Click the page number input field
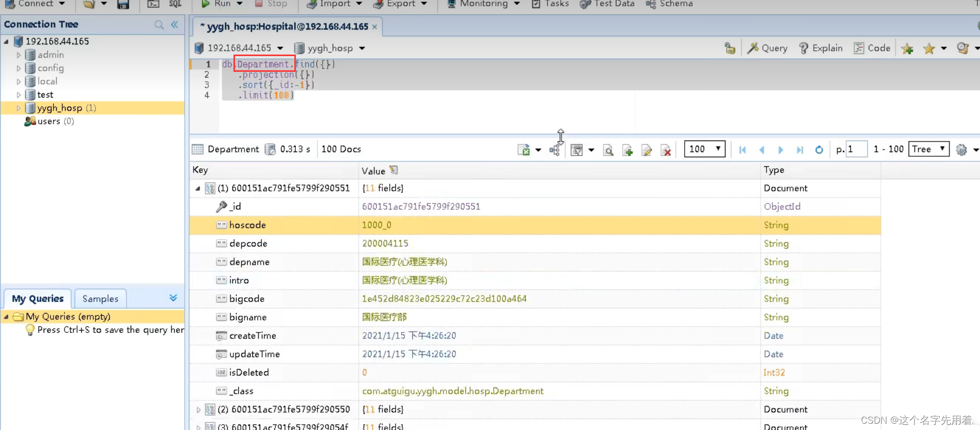Screen dimensions: 980x430 point(856,149)
